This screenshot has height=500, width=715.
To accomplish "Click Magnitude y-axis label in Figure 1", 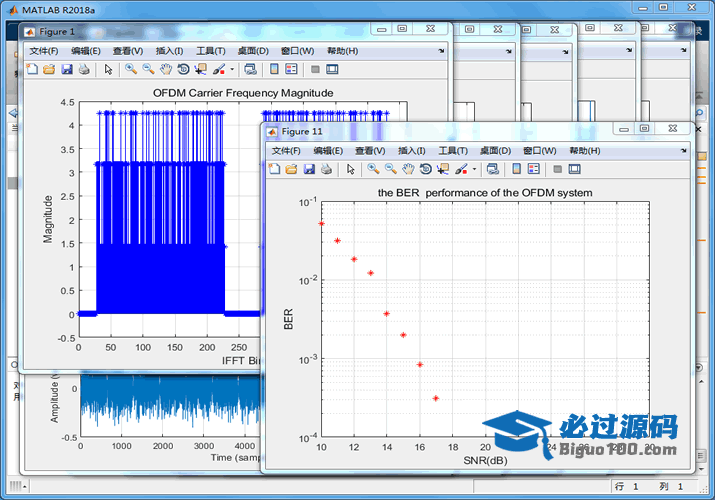I will click(48, 219).
